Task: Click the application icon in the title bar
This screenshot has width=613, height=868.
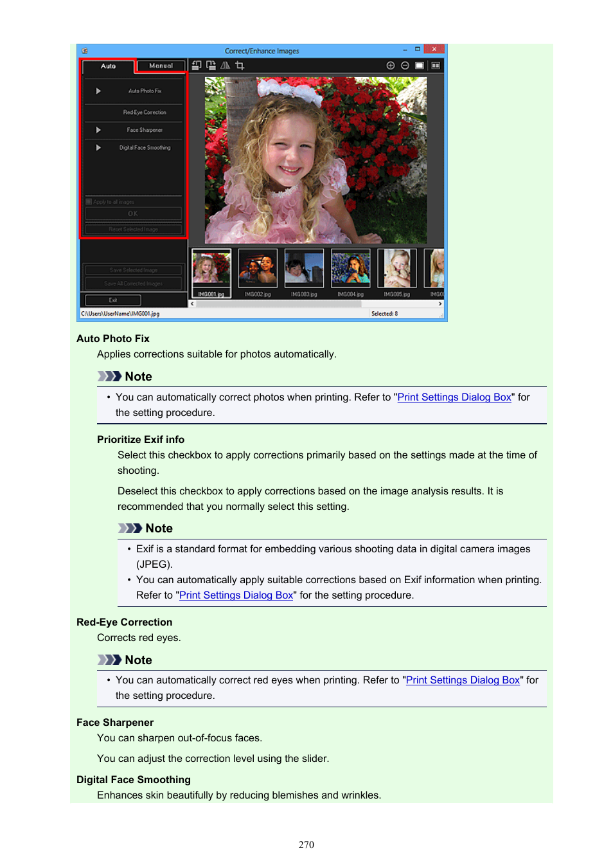Action: click(85, 51)
